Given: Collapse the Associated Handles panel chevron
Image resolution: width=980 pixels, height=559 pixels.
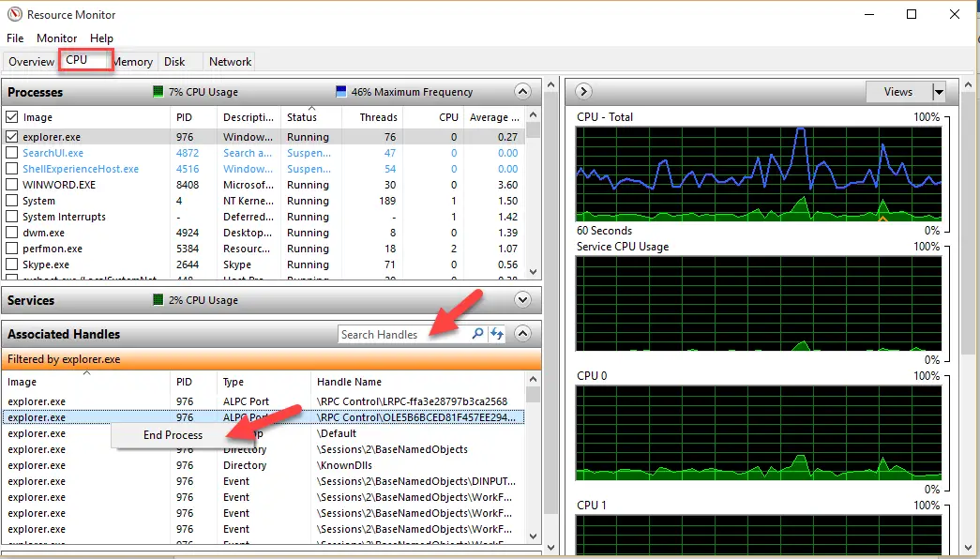Looking at the screenshot, I should [522, 334].
